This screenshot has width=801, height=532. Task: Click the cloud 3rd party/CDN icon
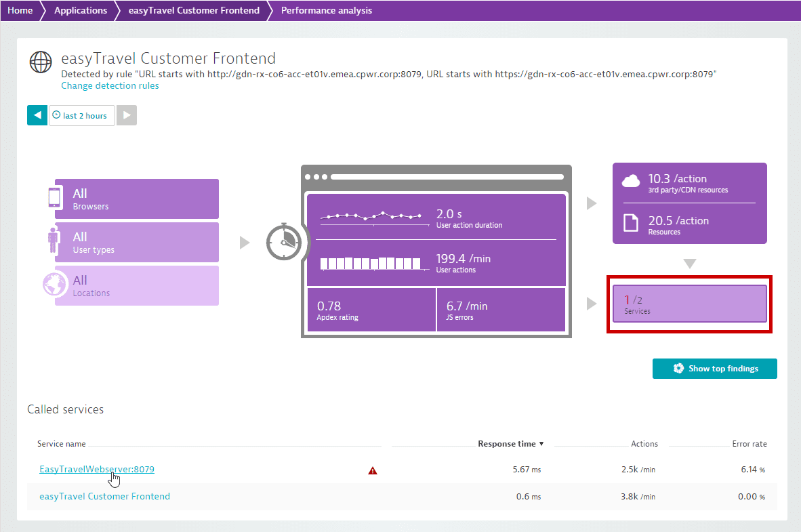(631, 181)
